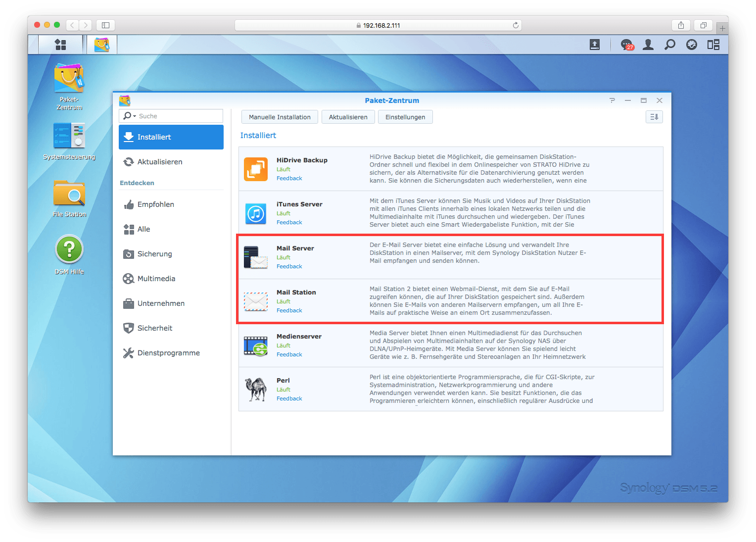
Task: Select Aktualisieren in sidebar
Action: point(171,162)
